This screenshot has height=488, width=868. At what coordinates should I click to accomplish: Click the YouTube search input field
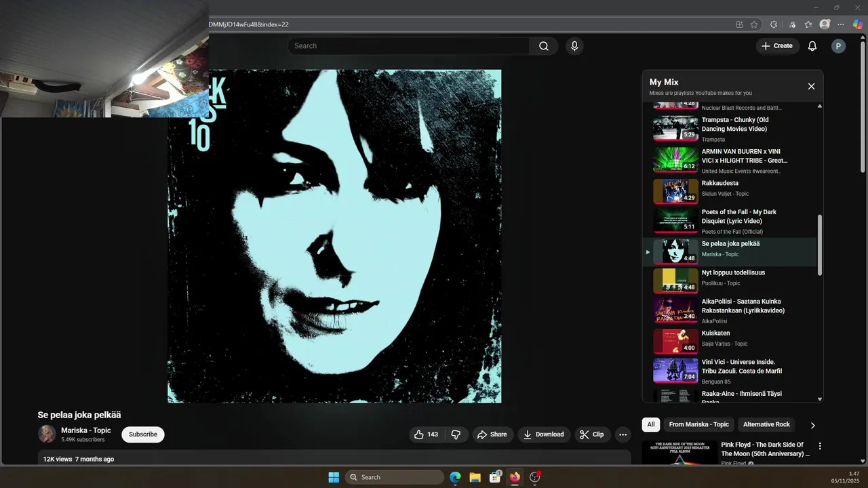click(408, 46)
